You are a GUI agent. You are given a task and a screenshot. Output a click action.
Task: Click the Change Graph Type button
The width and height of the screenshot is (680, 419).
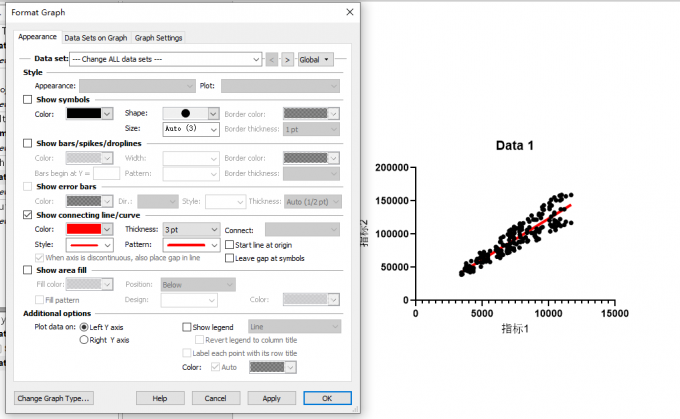[54, 398]
